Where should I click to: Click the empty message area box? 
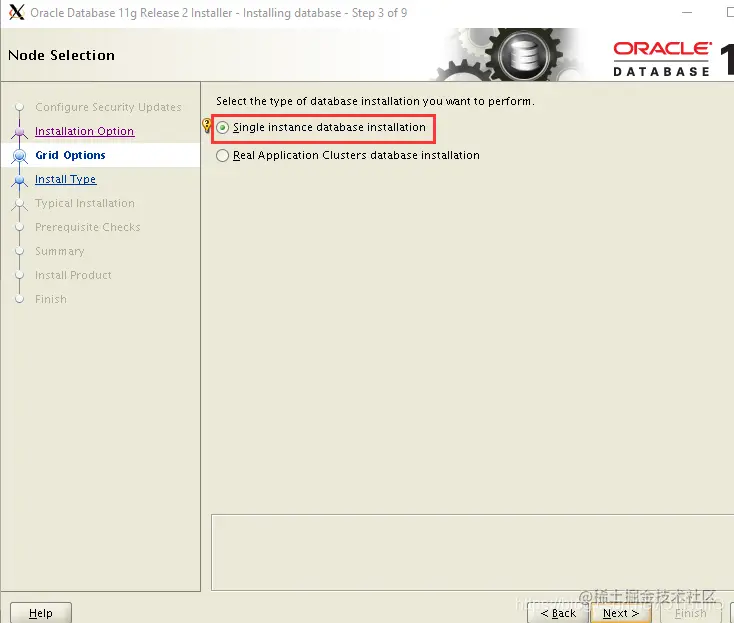pyautogui.click(x=472, y=552)
